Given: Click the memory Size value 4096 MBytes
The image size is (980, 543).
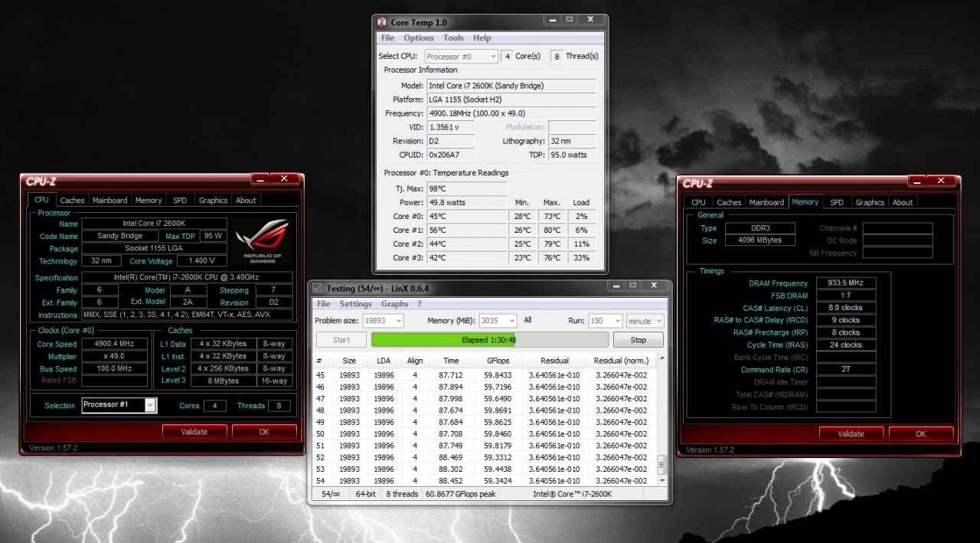Looking at the screenshot, I should point(760,240).
